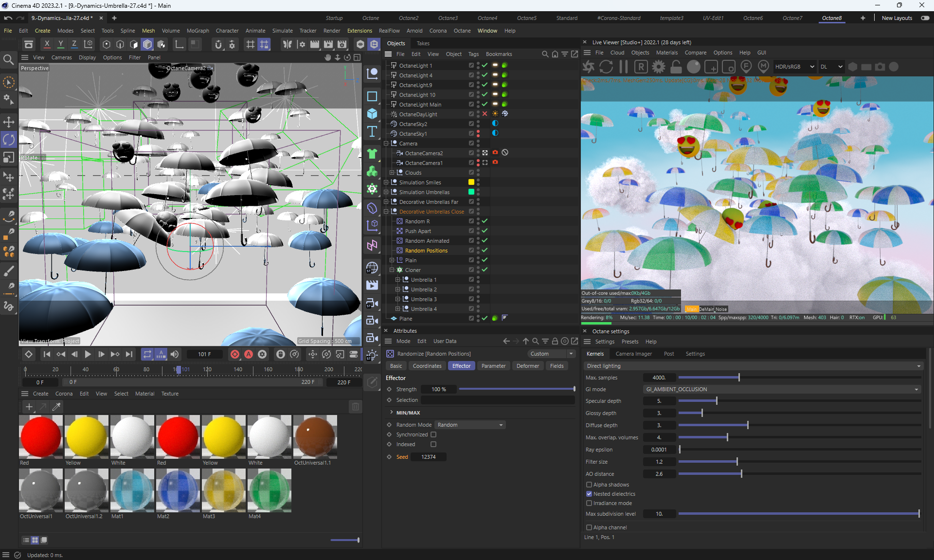Screen dimensions: 934x560
Task: Click the Live Selection tool icon
Action: pyautogui.click(x=9, y=82)
